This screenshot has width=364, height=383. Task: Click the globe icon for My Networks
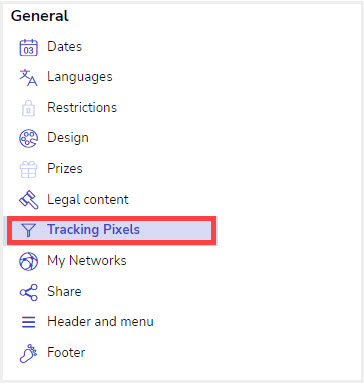pyautogui.click(x=28, y=261)
